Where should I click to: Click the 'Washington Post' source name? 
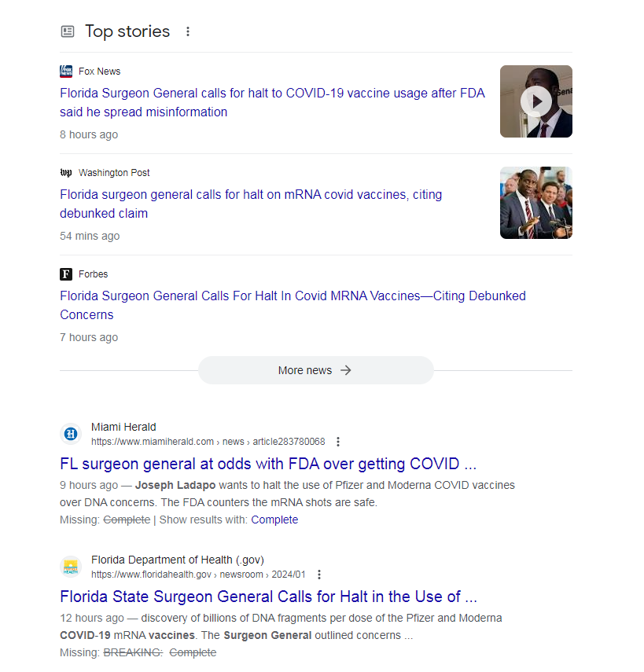(x=114, y=173)
